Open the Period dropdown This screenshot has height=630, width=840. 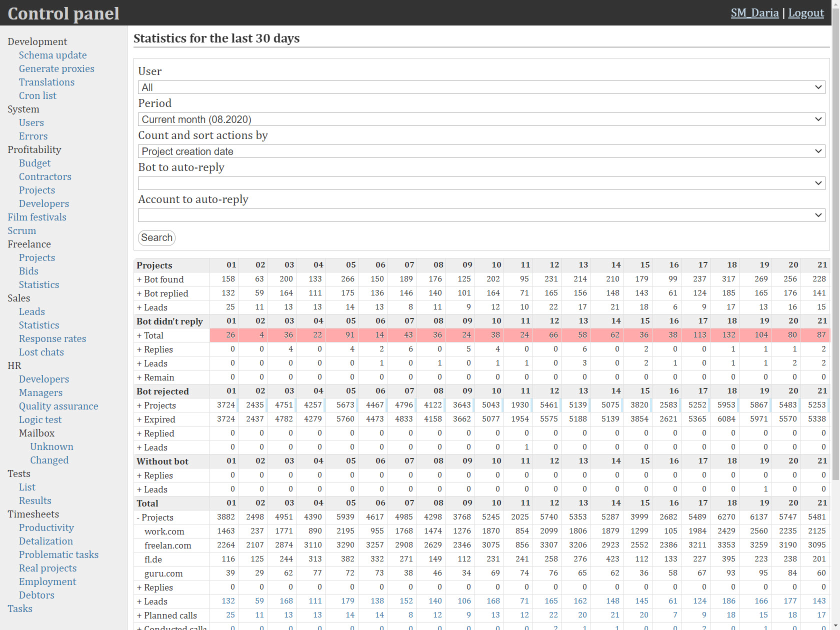(481, 119)
